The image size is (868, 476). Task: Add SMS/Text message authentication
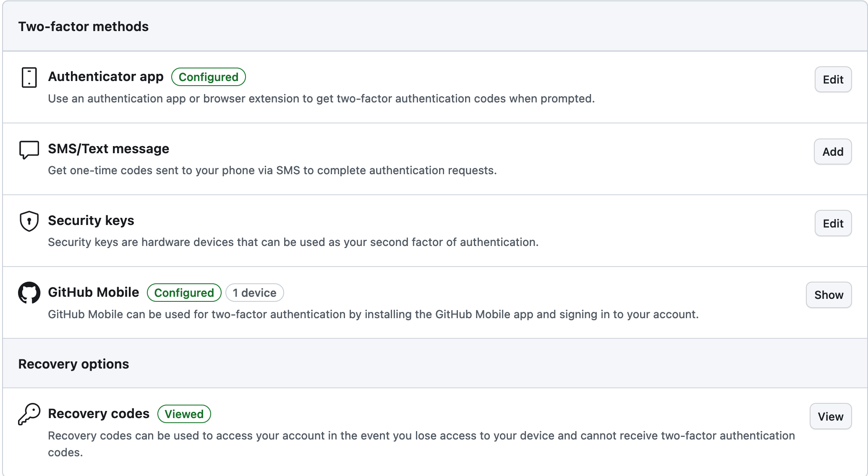pos(833,152)
